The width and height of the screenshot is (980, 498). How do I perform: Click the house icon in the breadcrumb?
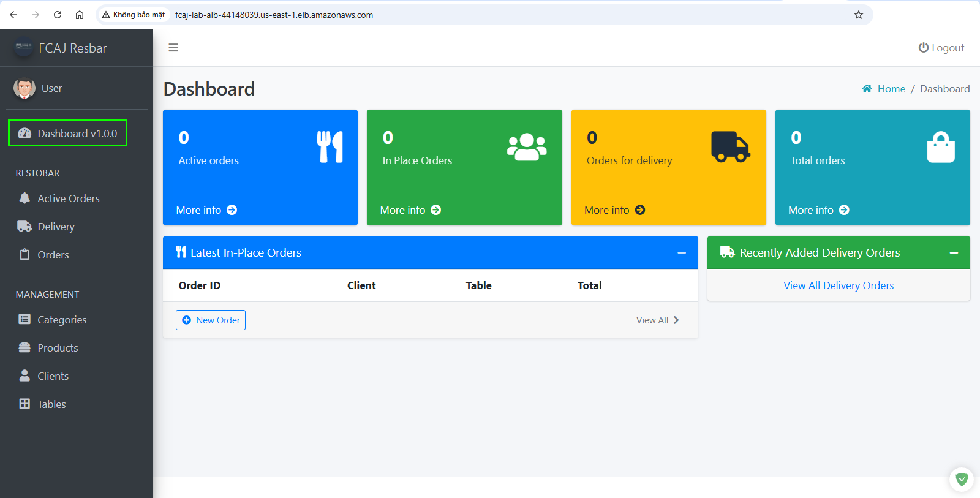coord(867,89)
